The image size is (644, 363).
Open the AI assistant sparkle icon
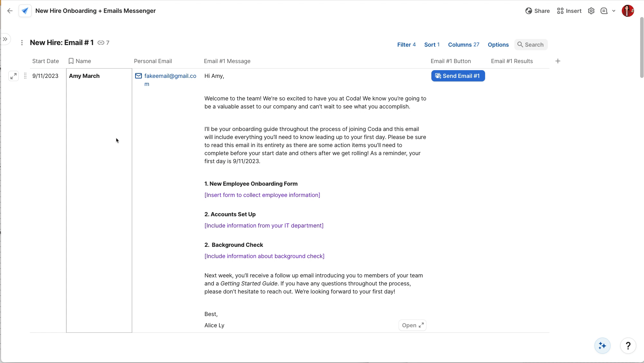click(602, 346)
